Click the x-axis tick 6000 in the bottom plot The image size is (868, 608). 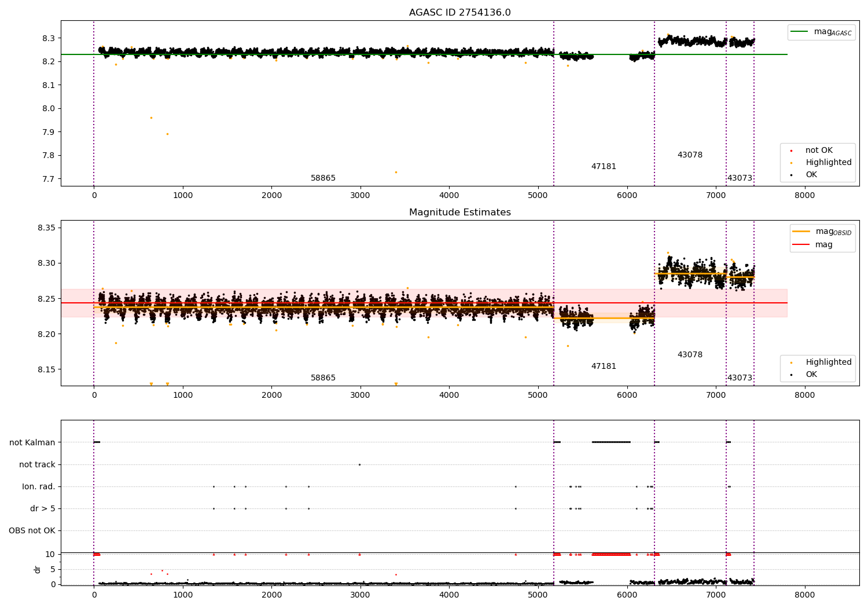(627, 594)
